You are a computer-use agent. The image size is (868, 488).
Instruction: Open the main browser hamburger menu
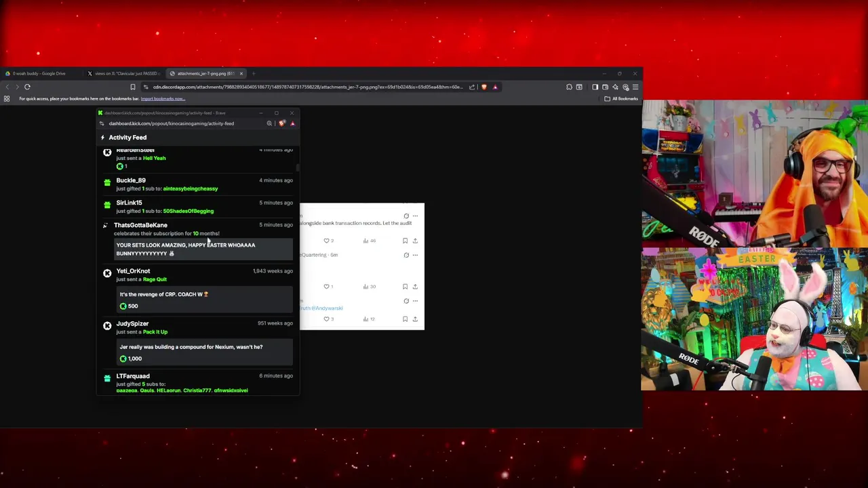pyautogui.click(x=635, y=87)
